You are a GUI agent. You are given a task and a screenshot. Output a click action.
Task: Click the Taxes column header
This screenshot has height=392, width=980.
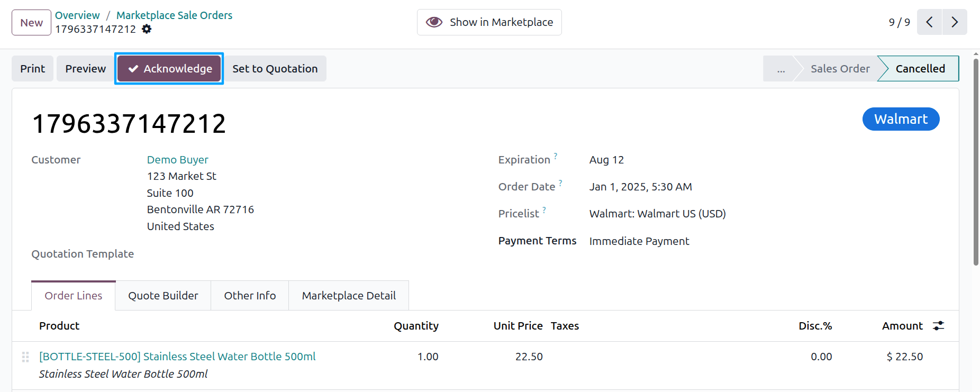pyautogui.click(x=565, y=326)
